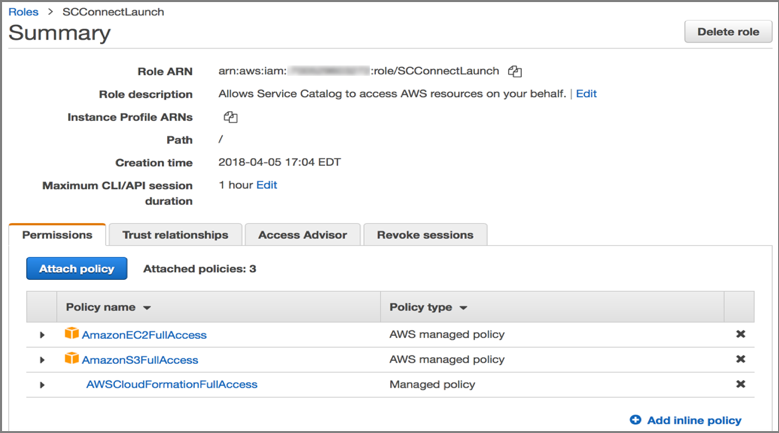Click the Summary page heading
The width and height of the screenshot is (779, 433).
coord(60,33)
